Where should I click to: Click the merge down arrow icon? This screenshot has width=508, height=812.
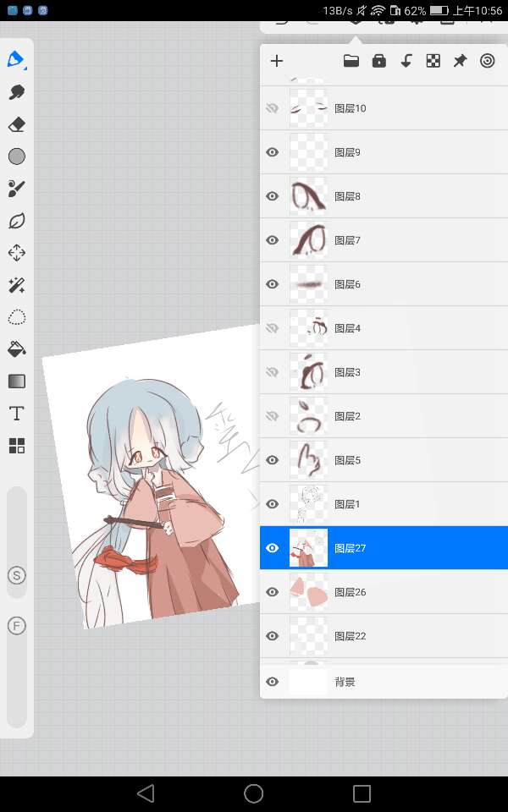(406, 61)
